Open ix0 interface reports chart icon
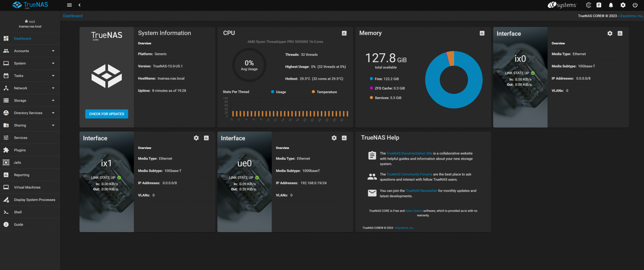Screen dimensions: 644x270 620,33
